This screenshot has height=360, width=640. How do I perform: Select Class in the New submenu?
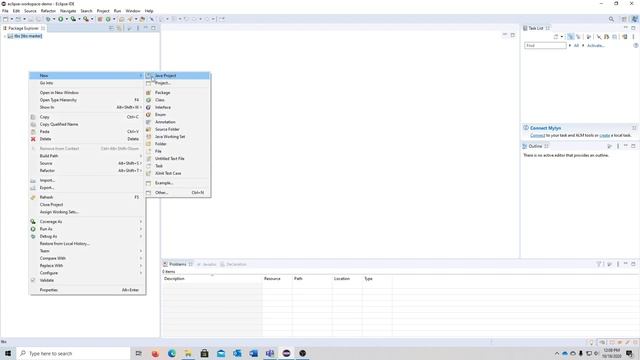tap(178, 100)
